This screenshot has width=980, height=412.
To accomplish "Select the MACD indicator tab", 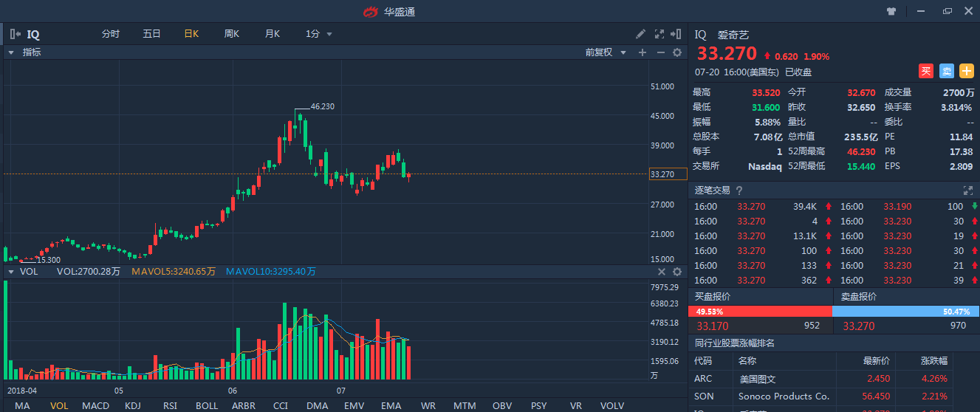I will pyautogui.click(x=95, y=406).
